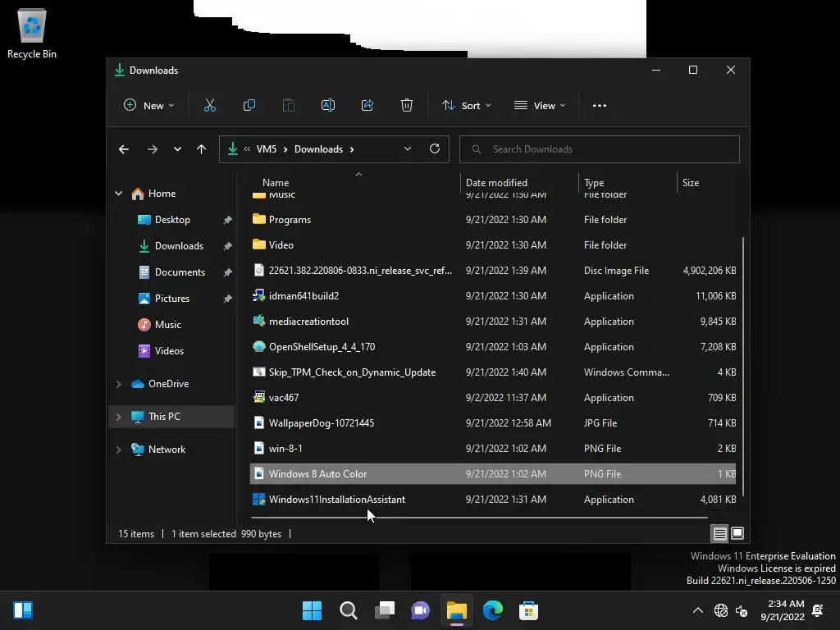The height and width of the screenshot is (630, 840).
Task: Expand the Network tree node
Action: pyautogui.click(x=118, y=450)
